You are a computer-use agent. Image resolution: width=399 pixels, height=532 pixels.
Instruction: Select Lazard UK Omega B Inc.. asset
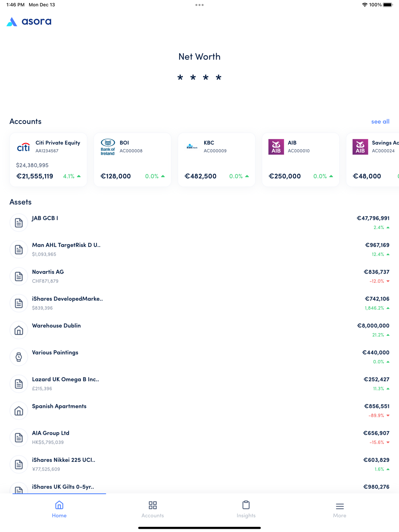65,379
